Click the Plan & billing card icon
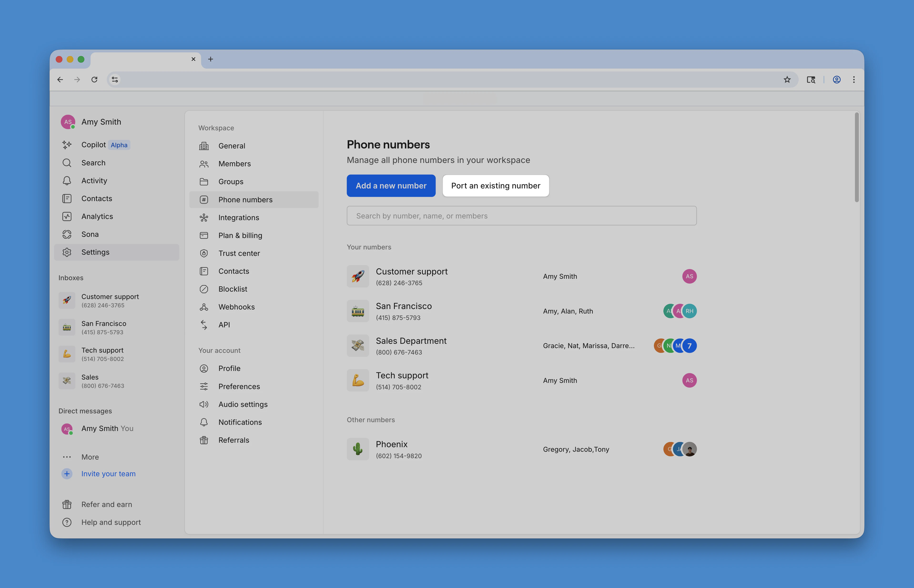This screenshot has width=914, height=588. tap(204, 236)
